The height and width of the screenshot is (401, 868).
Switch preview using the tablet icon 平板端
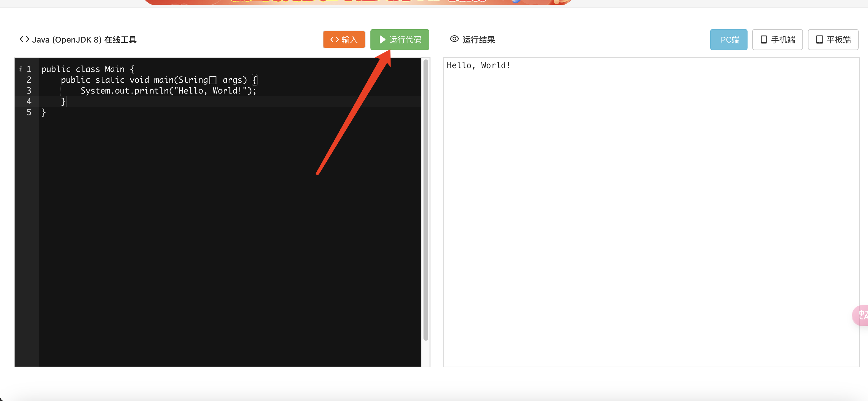click(833, 40)
